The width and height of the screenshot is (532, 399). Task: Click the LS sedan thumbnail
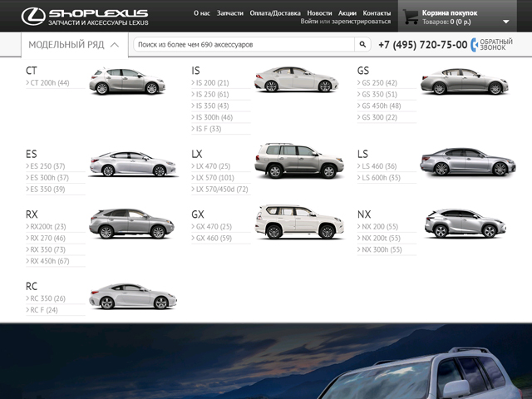click(x=467, y=162)
